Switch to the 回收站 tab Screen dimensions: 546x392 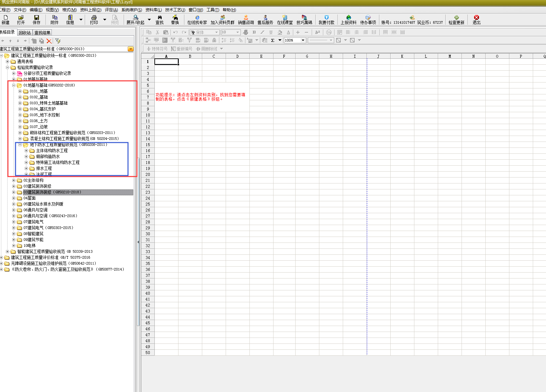click(25, 33)
